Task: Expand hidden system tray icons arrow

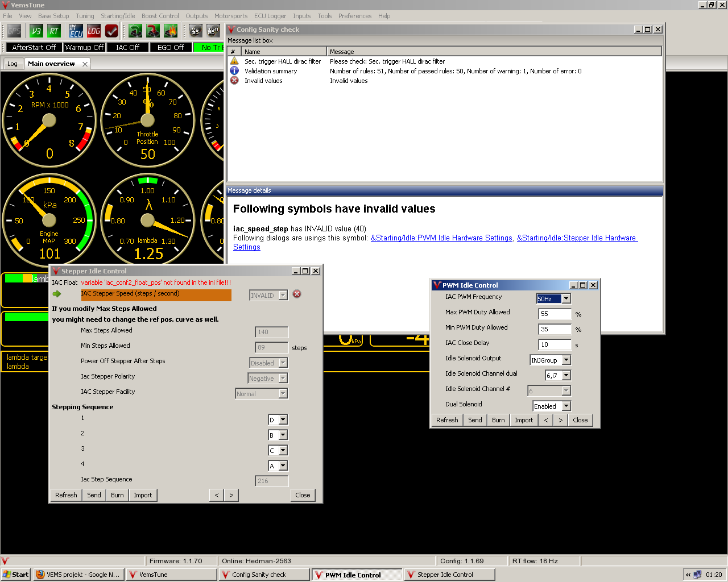Action: [x=688, y=575]
